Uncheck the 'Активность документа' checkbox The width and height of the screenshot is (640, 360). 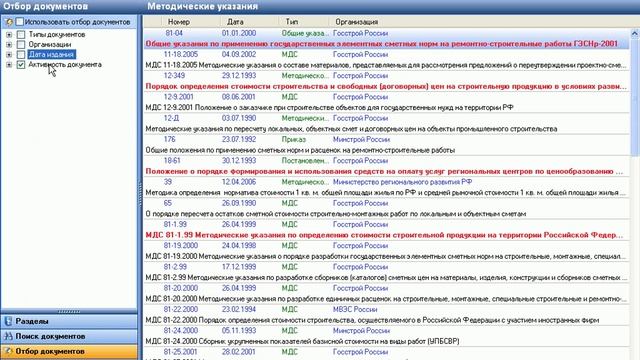pos(21,64)
